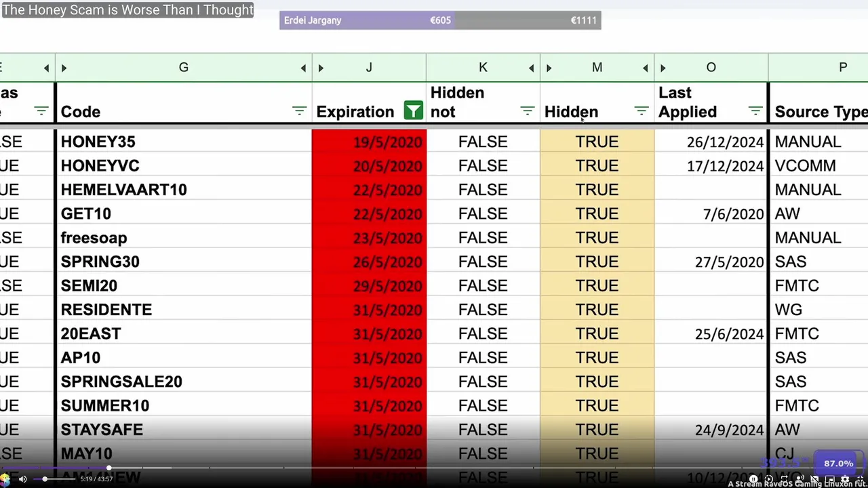Open the filter icon in the leftmost cut-off column
This screenshot has width=868, height=488.
41,111
